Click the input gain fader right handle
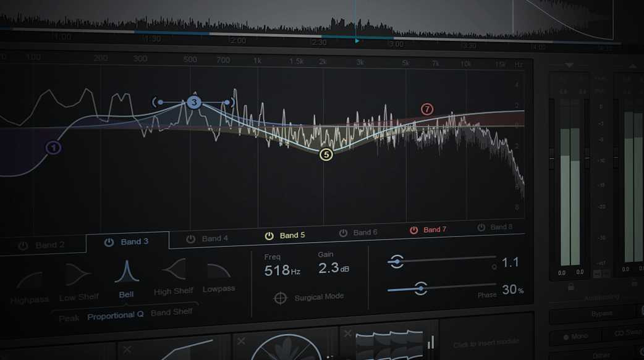This screenshot has height=360, width=644. (x=587, y=157)
